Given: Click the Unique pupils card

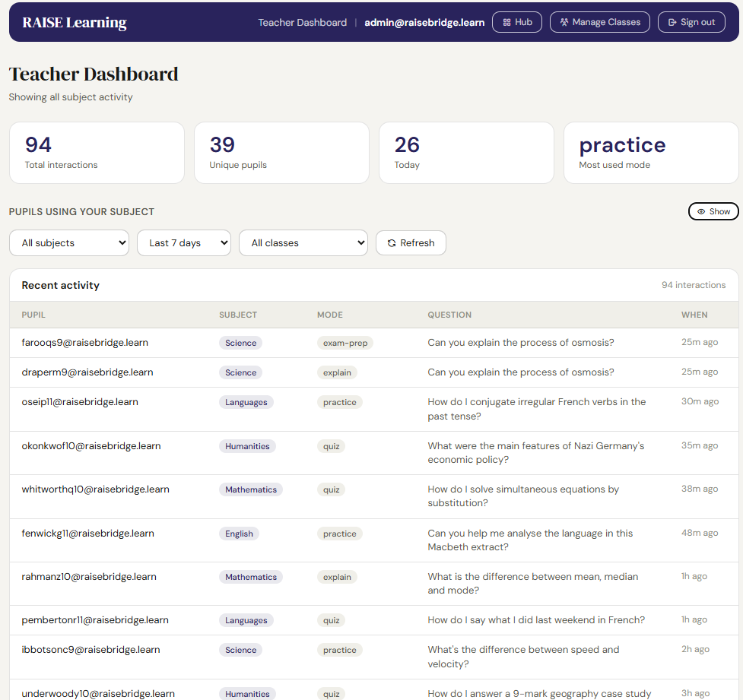Looking at the screenshot, I should [281, 153].
